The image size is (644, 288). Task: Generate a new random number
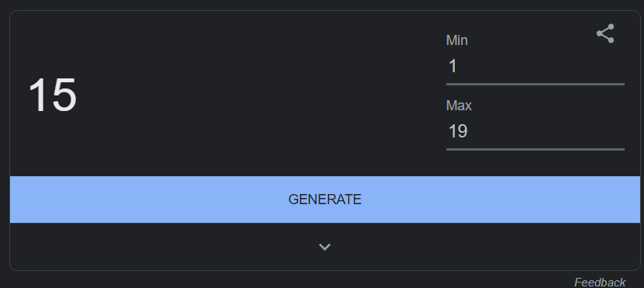[325, 200]
